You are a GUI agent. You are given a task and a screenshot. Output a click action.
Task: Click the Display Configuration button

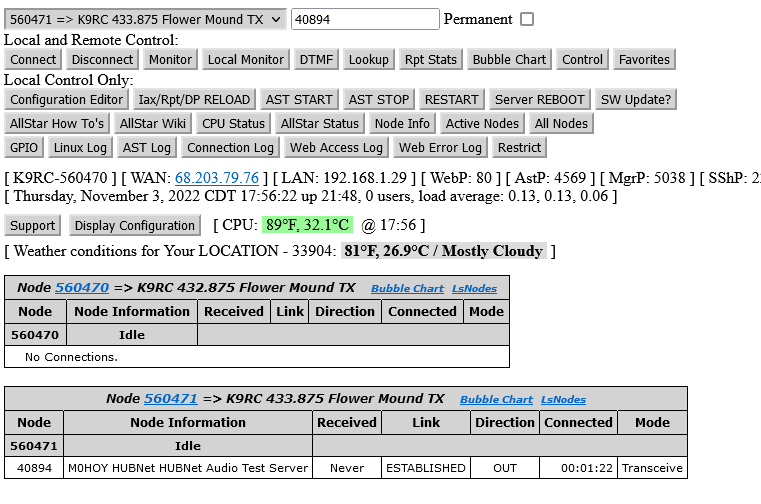[x=134, y=225]
